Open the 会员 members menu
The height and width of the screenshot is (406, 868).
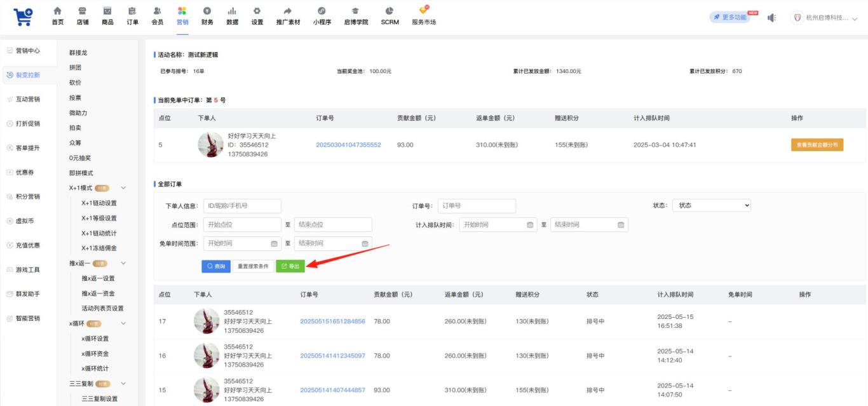click(x=157, y=17)
